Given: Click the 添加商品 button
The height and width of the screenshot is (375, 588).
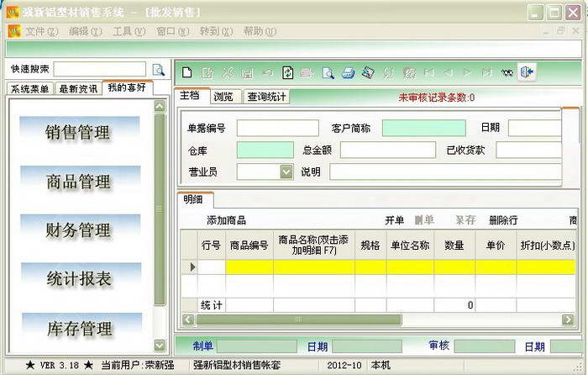Looking at the screenshot, I should pyautogui.click(x=226, y=220).
